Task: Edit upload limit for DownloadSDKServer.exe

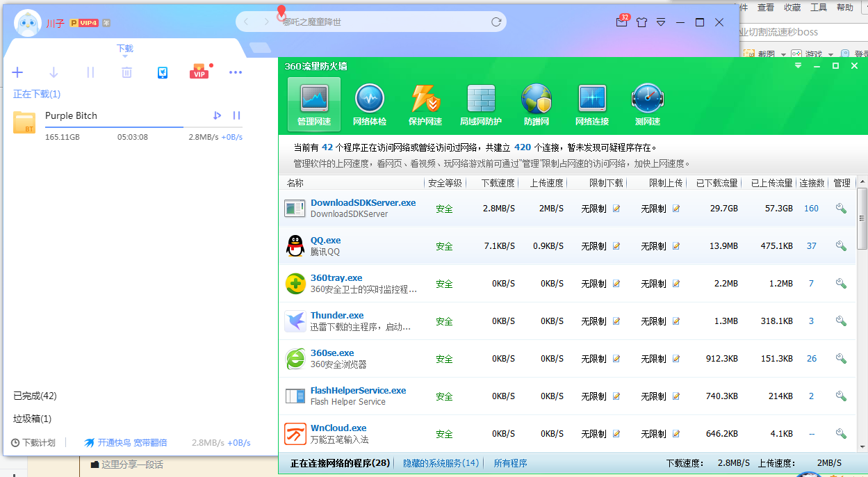Action: coord(675,209)
